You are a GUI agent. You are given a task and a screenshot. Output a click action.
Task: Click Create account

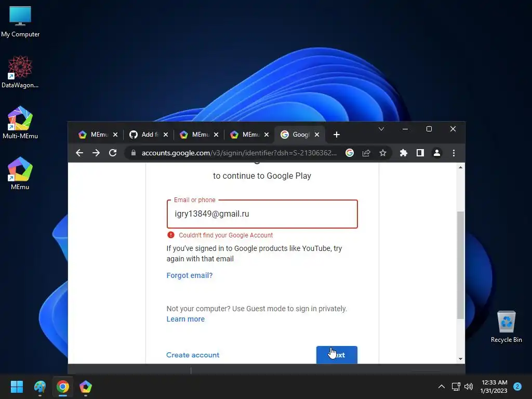point(193,355)
